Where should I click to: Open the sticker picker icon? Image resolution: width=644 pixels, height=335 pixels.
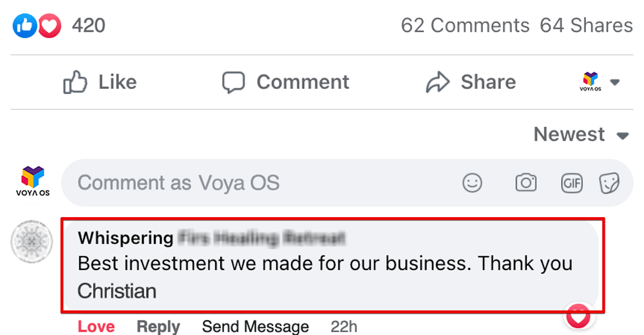609,183
